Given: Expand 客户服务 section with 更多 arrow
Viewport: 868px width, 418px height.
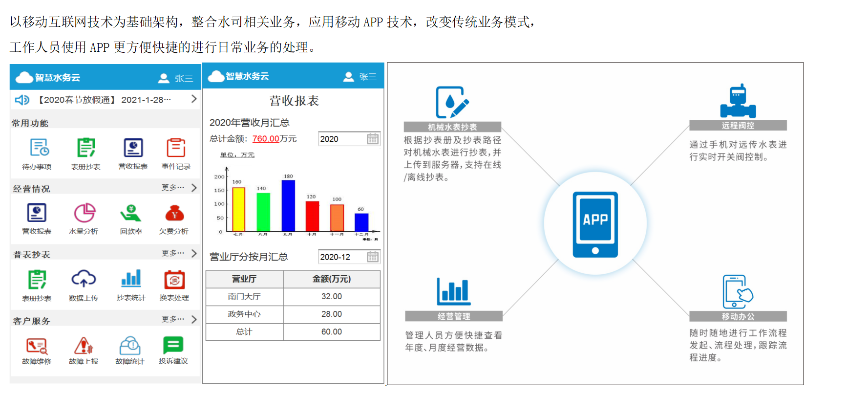Looking at the screenshot, I should tap(194, 319).
